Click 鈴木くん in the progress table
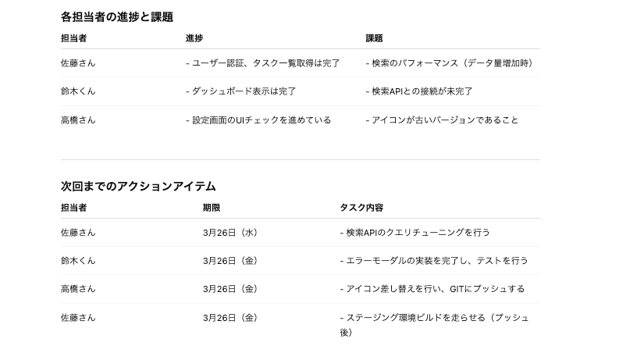644x353 pixels. pyautogui.click(x=78, y=91)
